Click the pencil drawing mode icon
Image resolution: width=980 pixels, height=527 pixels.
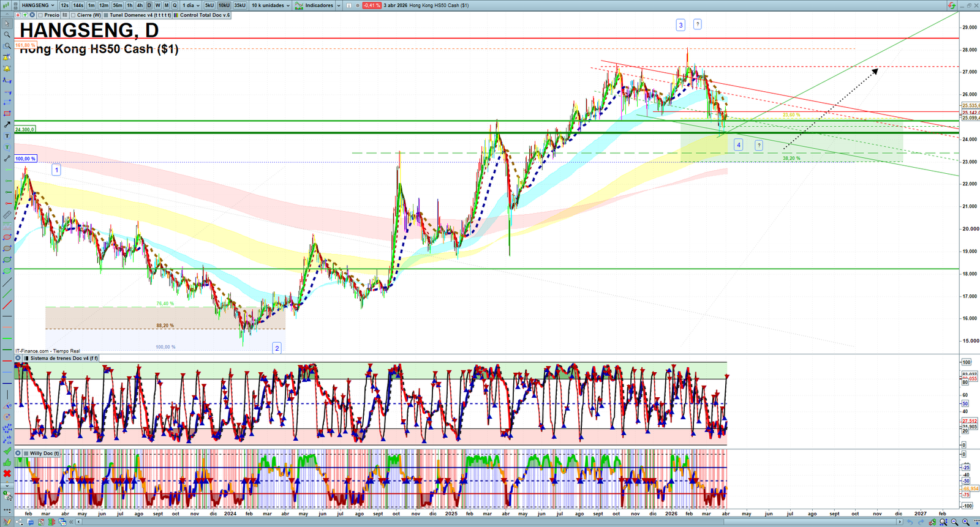(7, 522)
